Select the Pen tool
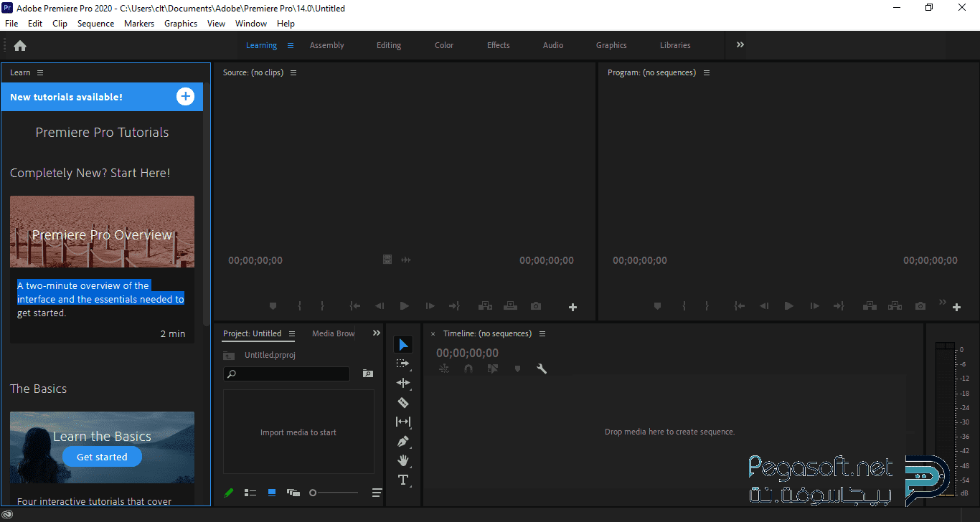980x522 pixels. [x=403, y=441]
